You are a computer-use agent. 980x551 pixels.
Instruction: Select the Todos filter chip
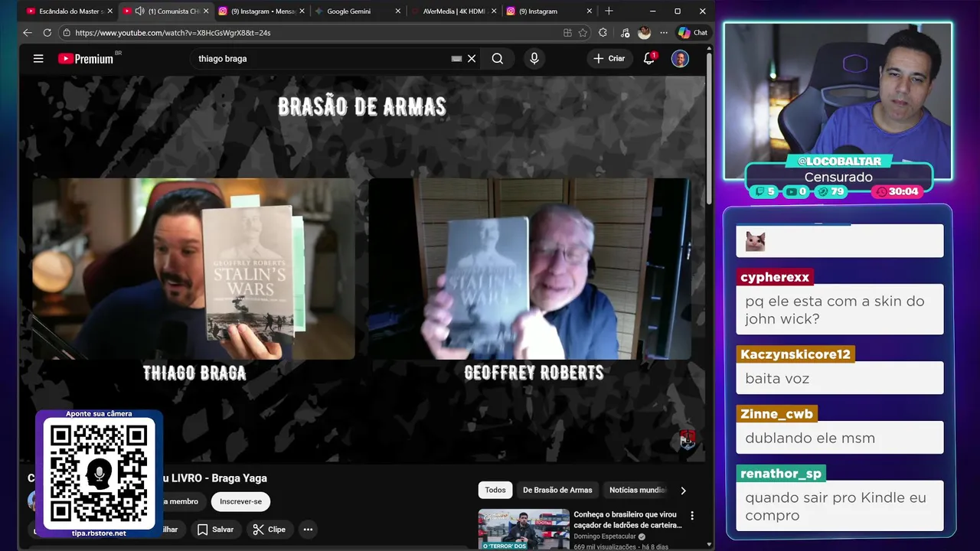(495, 490)
